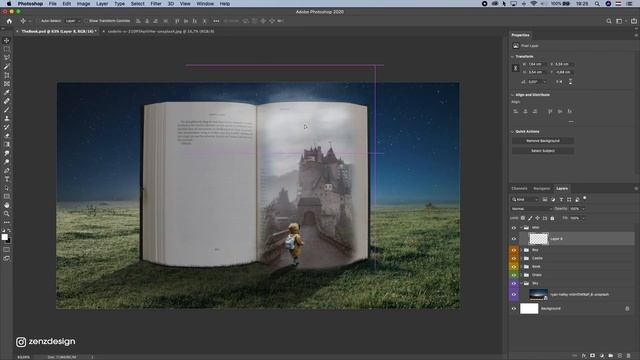Open the blending mode Normal dropdown
The height and width of the screenshot is (360, 640).
point(531,209)
